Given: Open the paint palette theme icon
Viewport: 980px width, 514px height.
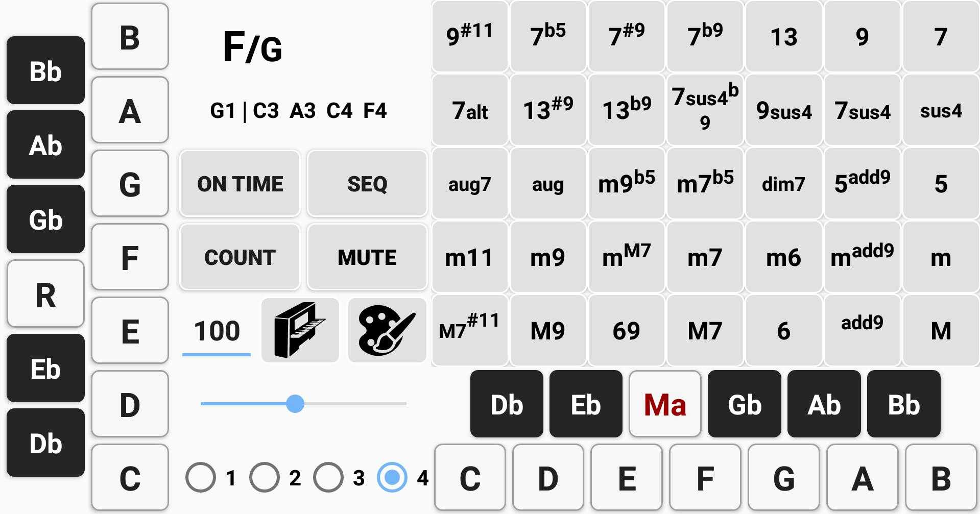Looking at the screenshot, I should point(387,330).
